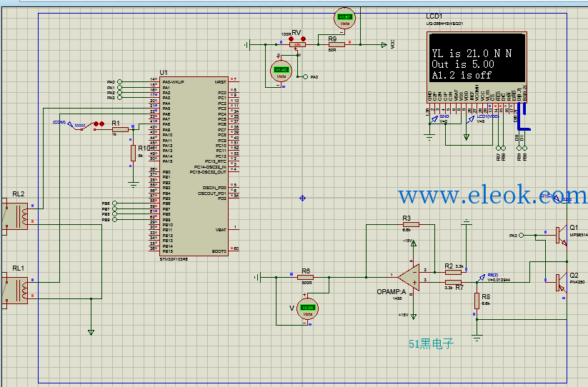Click the ground symbol below R8
The image size is (588, 387).
coord(477,338)
